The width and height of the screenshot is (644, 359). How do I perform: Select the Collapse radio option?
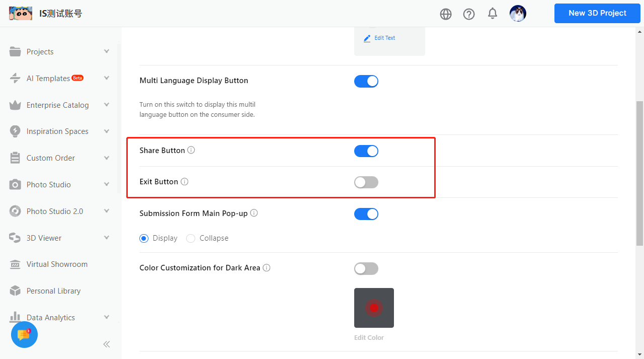[191, 238]
